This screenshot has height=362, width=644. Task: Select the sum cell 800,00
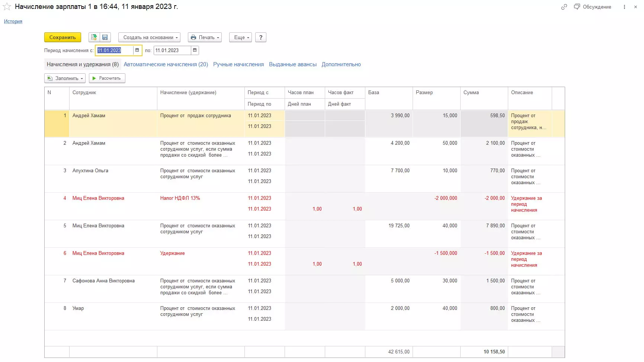pyautogui.click(x=484, y=316)
